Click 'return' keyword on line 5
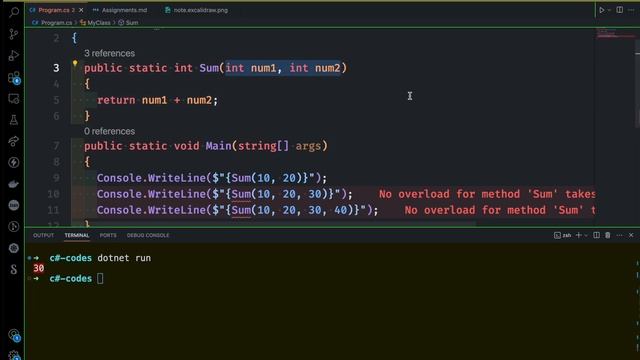 pyautogui.click(x=116, y=100)
